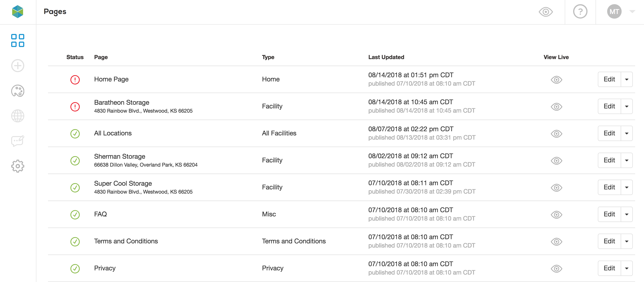Expand the Edit dropdown arrow for Baratheon Storage
The image size is (644, 282).
[627, 106]
